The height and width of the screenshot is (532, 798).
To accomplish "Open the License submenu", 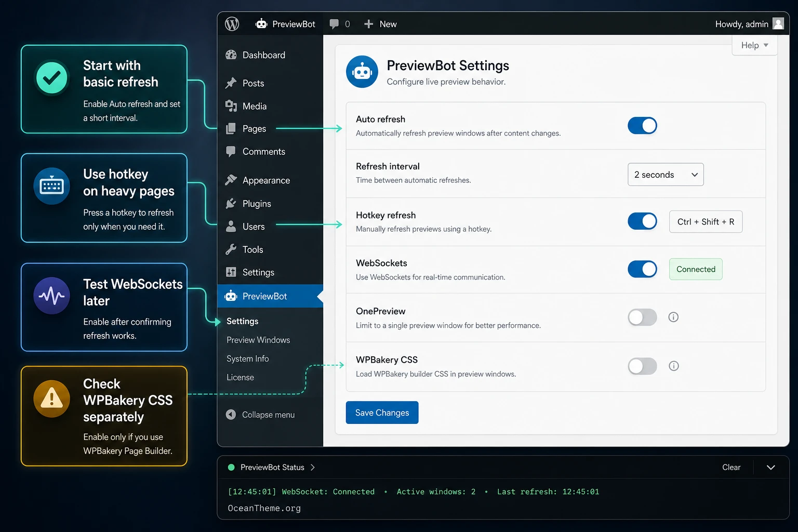I will tap(240, 377).
